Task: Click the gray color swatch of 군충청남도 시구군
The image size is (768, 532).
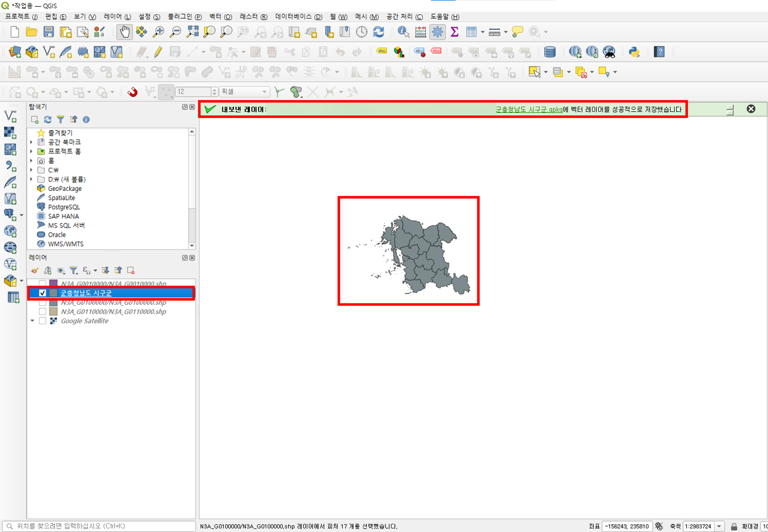Action: pyautogui.click(x=53, y=293)
